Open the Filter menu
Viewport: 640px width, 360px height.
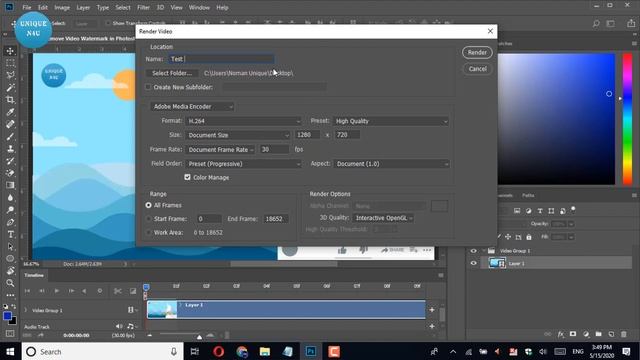143,7
